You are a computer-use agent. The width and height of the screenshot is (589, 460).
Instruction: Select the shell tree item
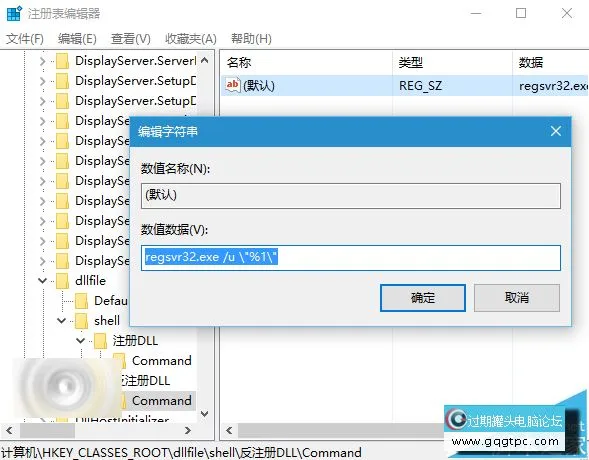(107, 321)
